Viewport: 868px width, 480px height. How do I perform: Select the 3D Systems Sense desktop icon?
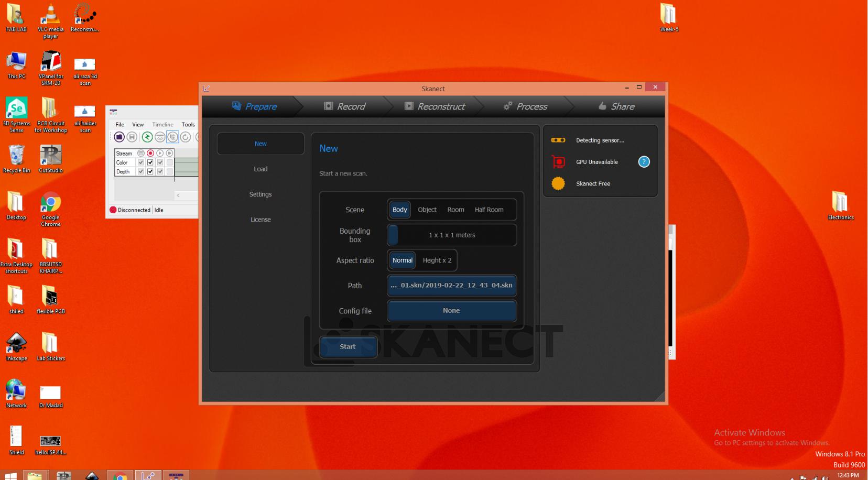coord(16,115)
